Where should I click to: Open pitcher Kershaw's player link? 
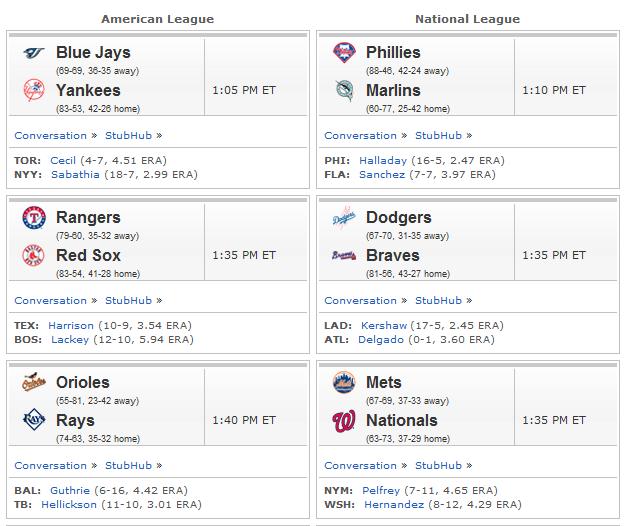click(384, 326)
